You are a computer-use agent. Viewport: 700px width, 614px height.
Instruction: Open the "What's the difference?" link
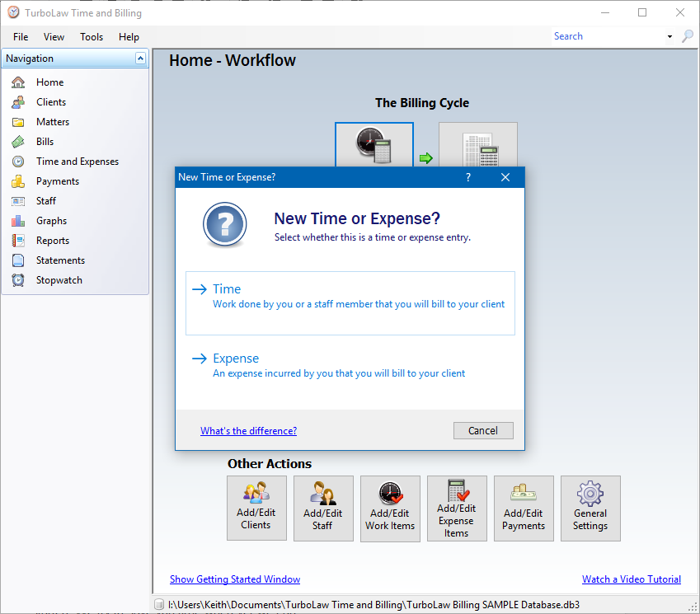tap(248, 431)
